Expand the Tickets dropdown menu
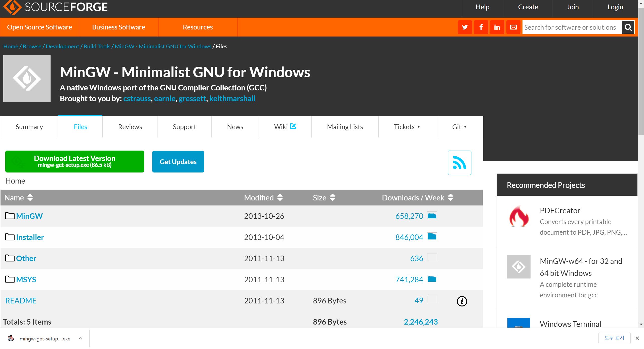644x349 pixels. click(407, 127)
